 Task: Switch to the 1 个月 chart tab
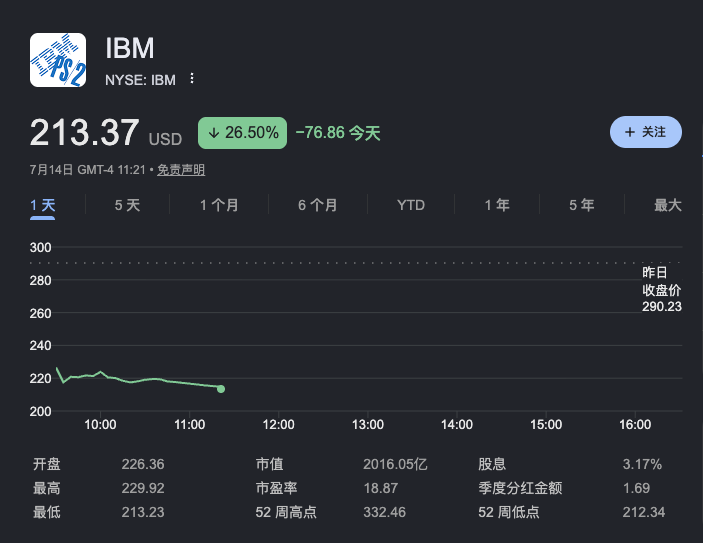pos(219,205)
